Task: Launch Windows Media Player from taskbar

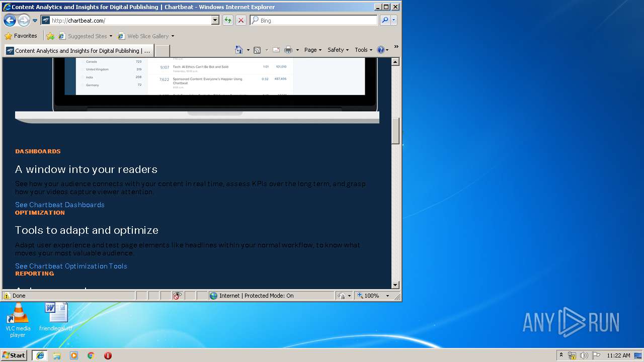Action: 74,355
